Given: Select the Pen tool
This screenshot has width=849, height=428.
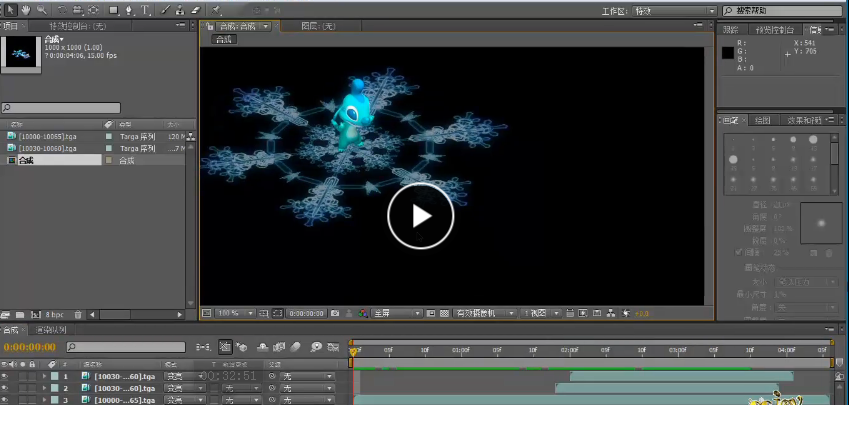Looking at the screenshot, I should 129,10.
